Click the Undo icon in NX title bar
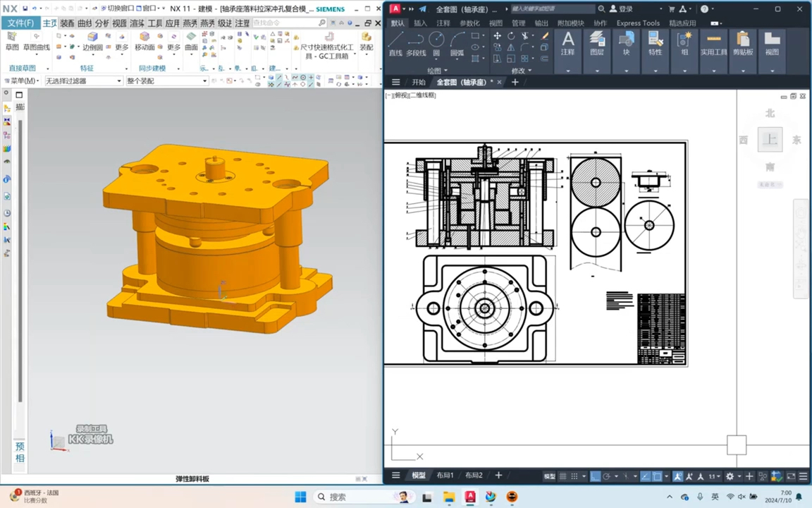 [34, 8]
